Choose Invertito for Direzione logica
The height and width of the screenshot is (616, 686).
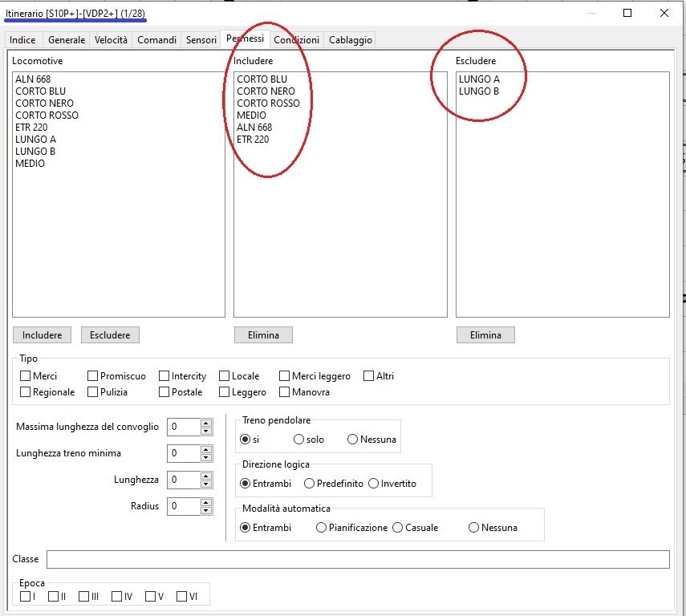(x=374, y=484)
